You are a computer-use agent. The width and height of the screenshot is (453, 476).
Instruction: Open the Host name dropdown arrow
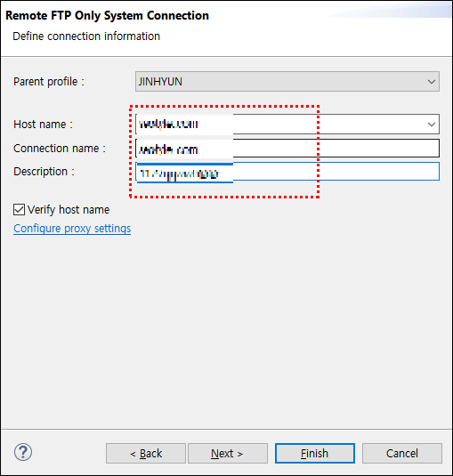(432, 125)
